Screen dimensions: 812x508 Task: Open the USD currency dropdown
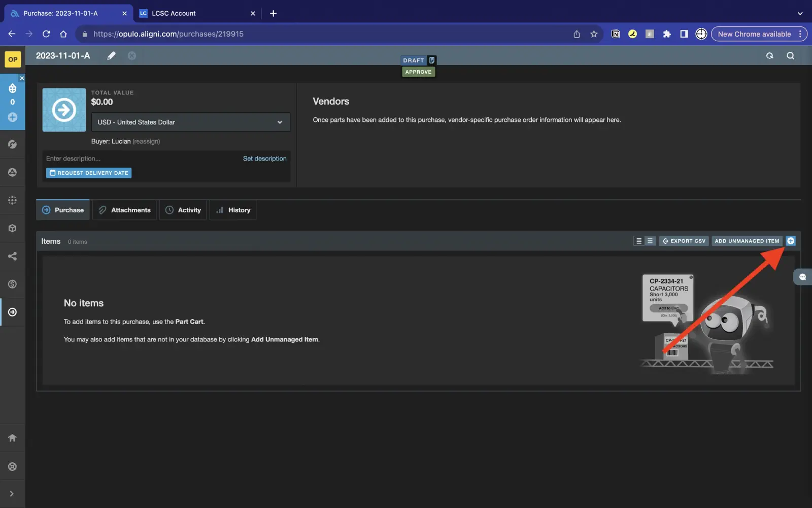[190, 122]
